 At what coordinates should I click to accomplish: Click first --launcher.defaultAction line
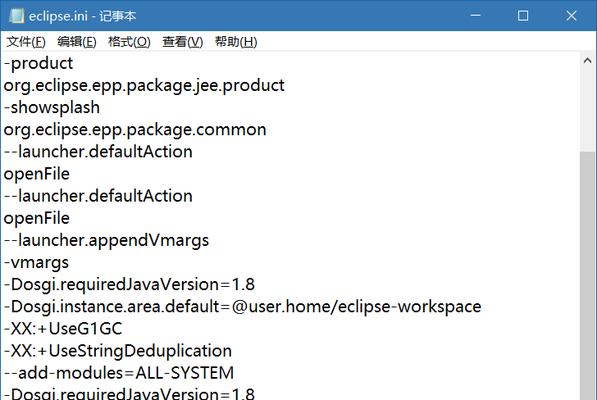[98, 152]
